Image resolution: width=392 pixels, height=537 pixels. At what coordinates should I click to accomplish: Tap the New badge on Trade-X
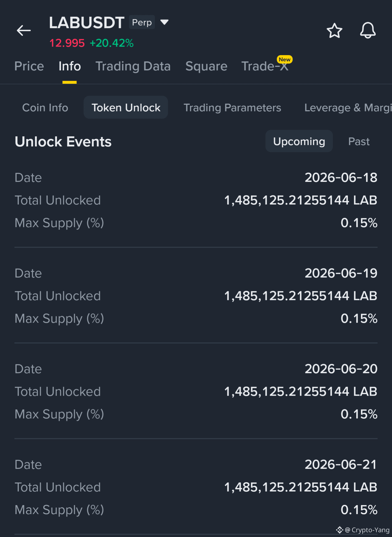point(284,59)
